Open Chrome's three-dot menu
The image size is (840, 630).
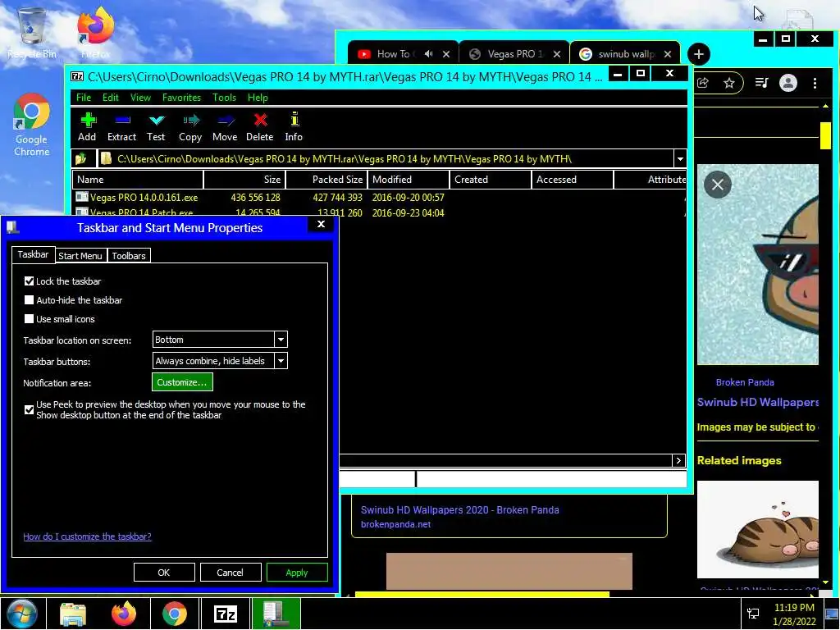[815, 83]
